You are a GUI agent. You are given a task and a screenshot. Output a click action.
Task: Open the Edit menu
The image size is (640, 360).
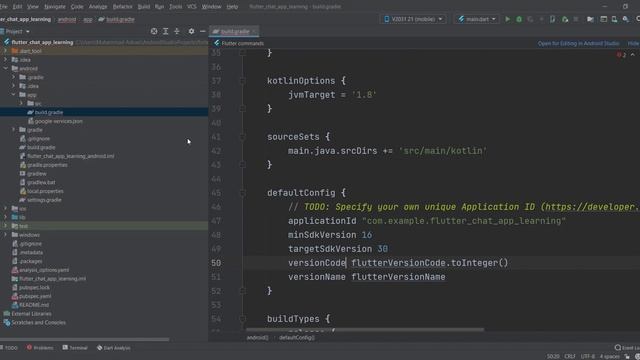[17, 7]
